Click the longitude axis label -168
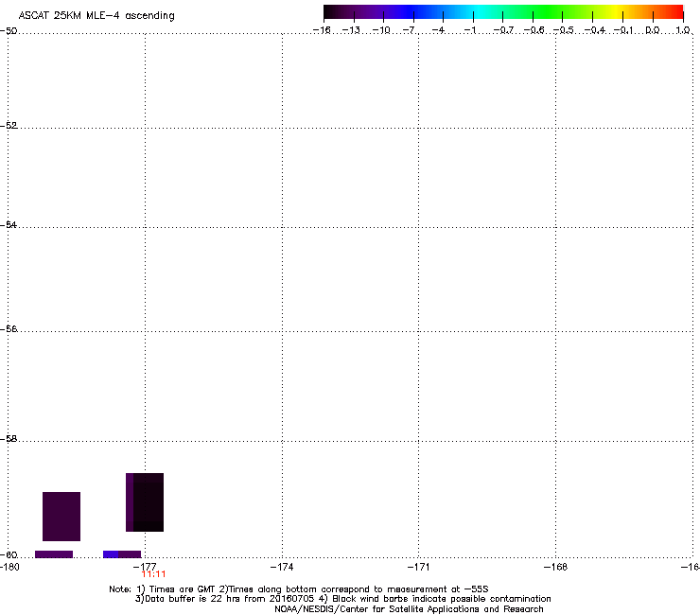Viewport: 700px width, 615px height. (x=556, y=567)
